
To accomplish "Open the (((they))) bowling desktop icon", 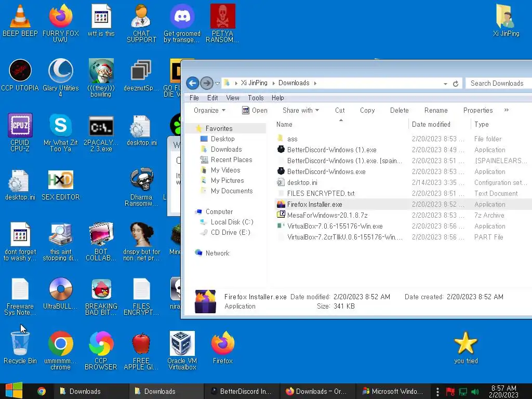I will coord(101,77).
